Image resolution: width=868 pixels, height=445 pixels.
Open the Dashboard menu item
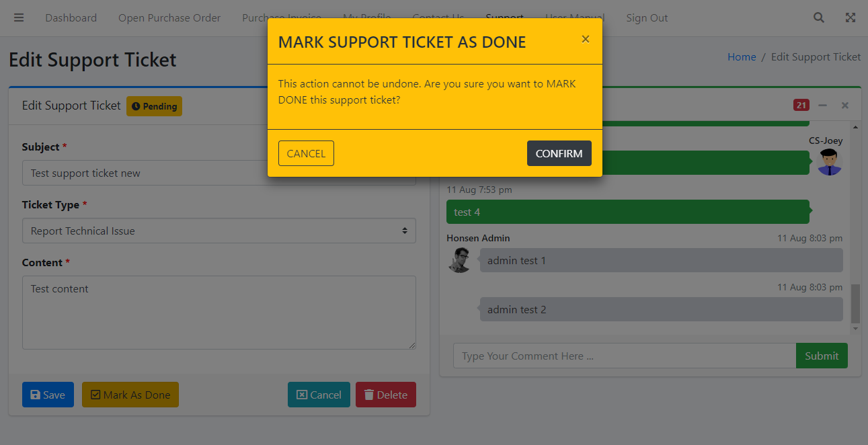tap(71, 18)
